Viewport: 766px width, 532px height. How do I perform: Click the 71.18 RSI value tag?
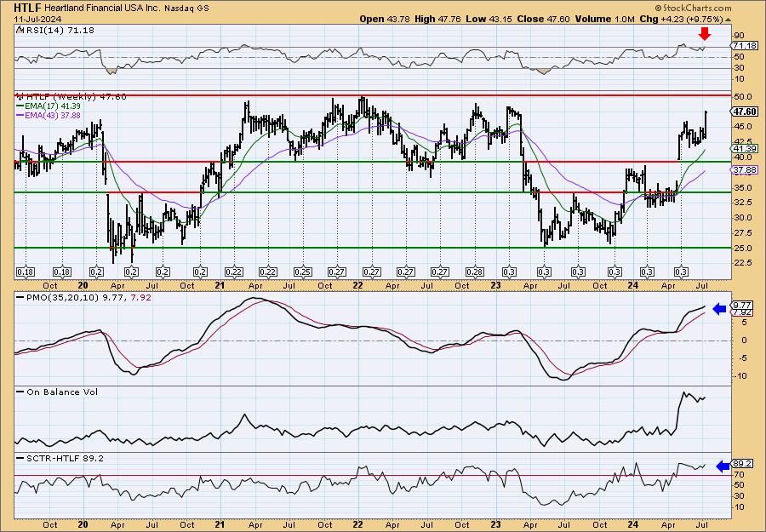point(745,45)
